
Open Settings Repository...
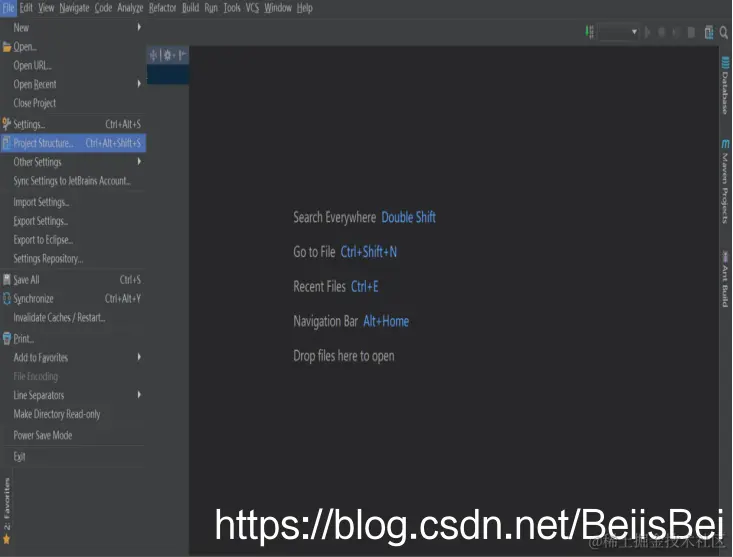pyautogui.click(x=73, y=258)
